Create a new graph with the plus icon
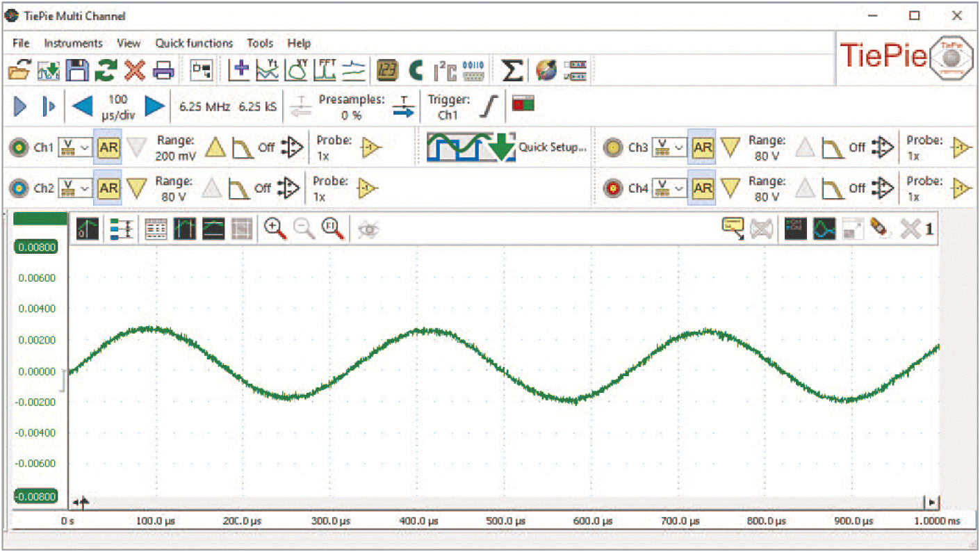Image resolution: width=980 pixels, height=552 pixels. (x=240, y=70)
